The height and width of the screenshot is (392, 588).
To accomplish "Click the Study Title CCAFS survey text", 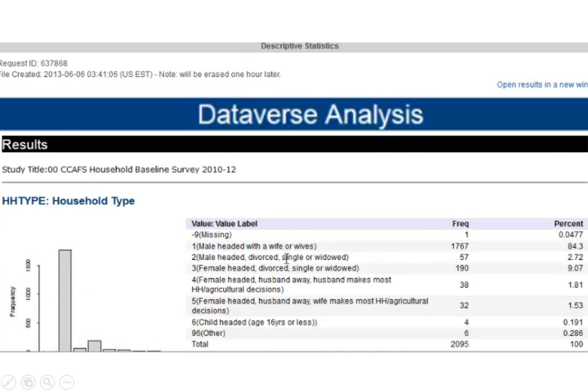I will pyautogui.click(x=119, y=169).
